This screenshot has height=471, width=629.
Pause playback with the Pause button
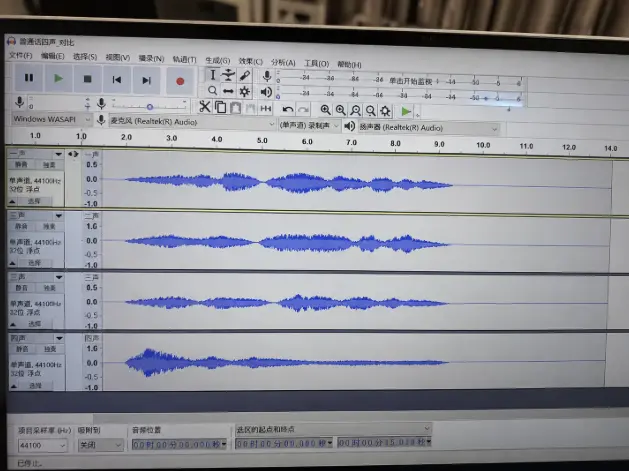pyautogui.click(x=29, y=78)
